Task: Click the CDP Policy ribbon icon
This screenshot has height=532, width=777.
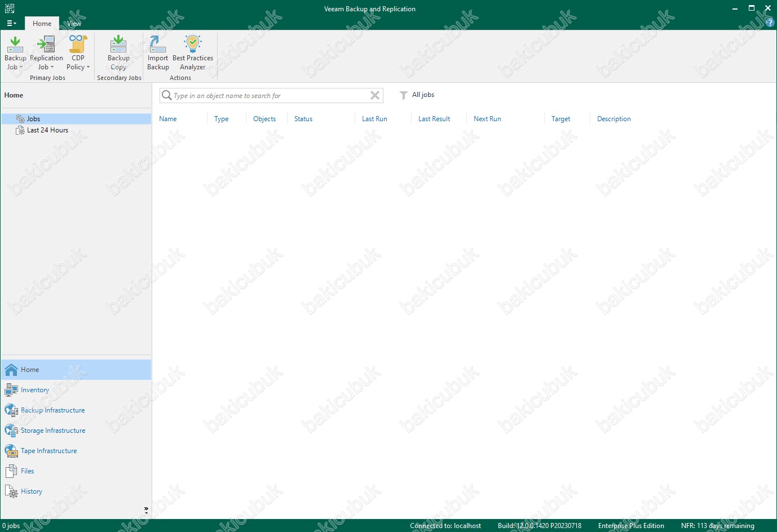Action: [78, 44]
